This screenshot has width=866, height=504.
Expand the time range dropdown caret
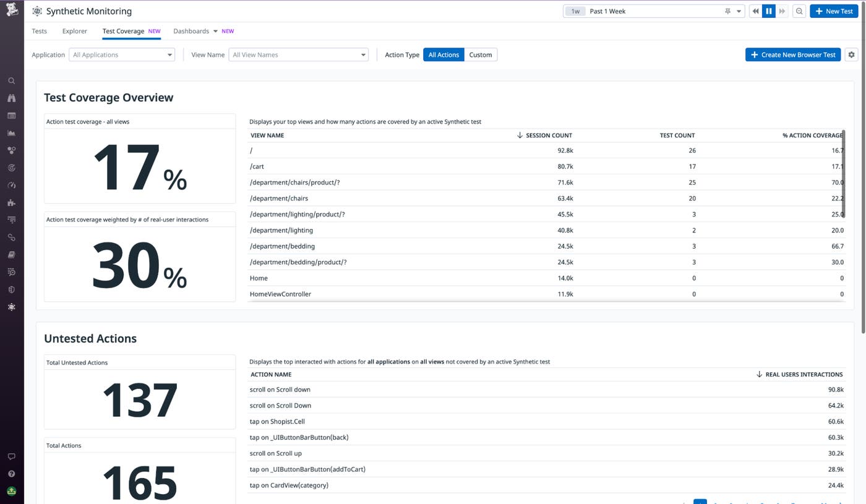739,11
